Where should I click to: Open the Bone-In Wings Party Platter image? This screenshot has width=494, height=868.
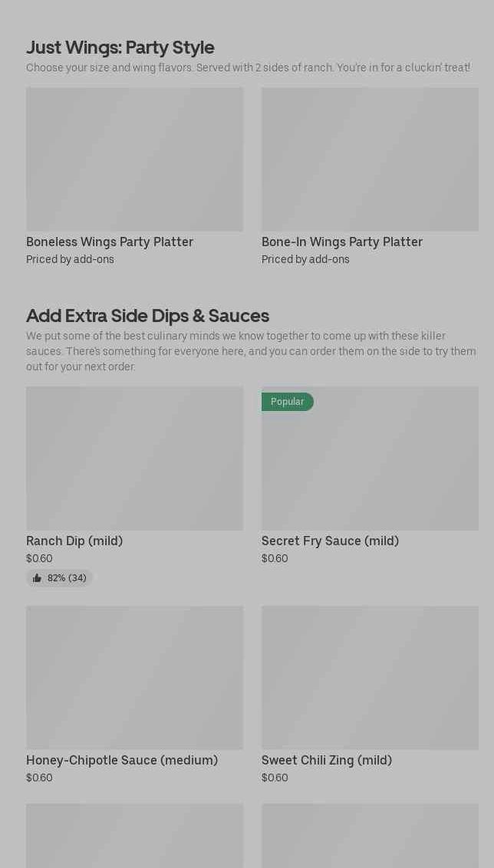[370, 159]
